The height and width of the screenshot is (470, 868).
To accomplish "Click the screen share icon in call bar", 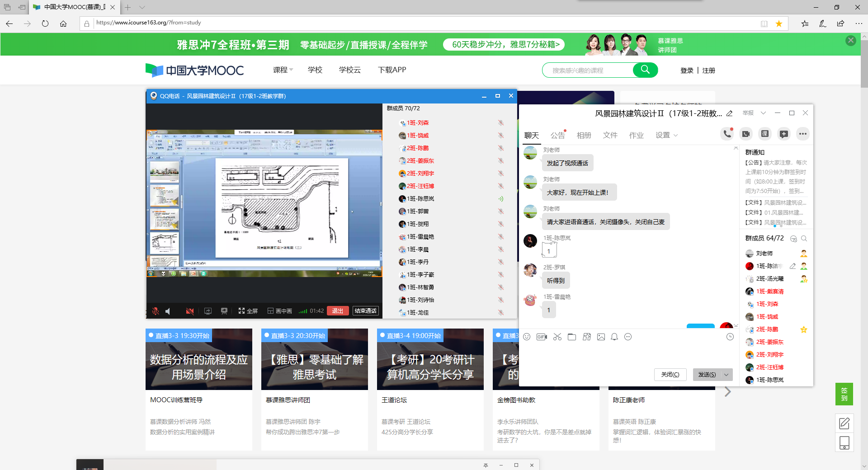I will pos(208,311).
